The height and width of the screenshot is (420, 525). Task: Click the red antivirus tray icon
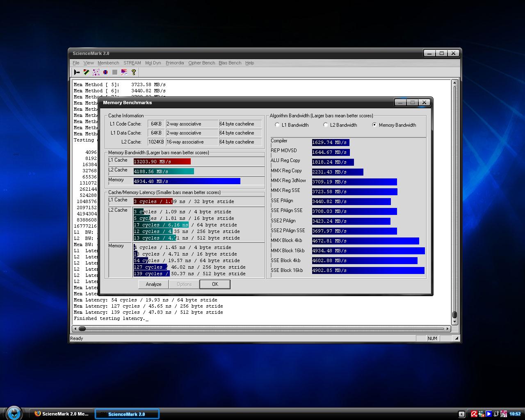[x=474, y=414]
